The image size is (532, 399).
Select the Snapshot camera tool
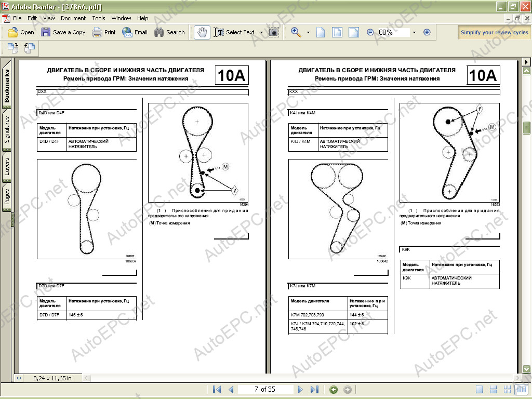tap(273, 32)
